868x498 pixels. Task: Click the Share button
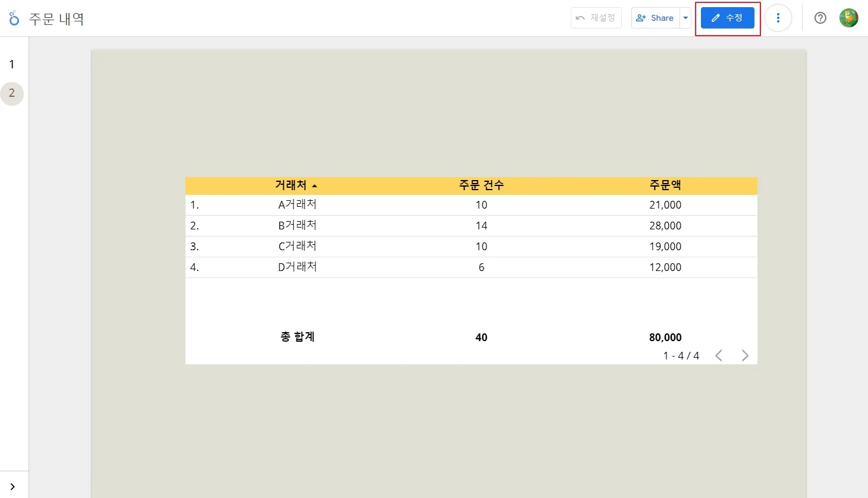tap(656, 18)
